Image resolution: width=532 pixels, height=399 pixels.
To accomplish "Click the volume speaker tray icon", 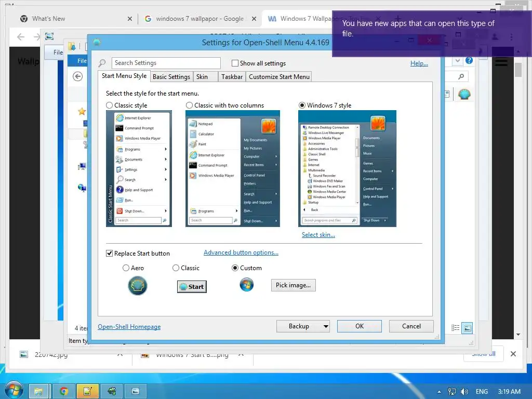I will (464, 392).
